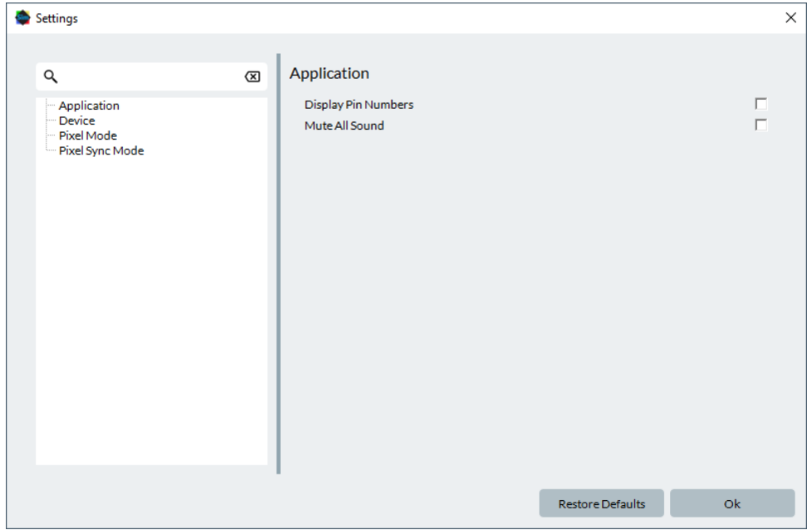Click the Mute All Sound label text
Viewport: 812px width, 530px height.
pyautogui.click(x=344, y=125)
